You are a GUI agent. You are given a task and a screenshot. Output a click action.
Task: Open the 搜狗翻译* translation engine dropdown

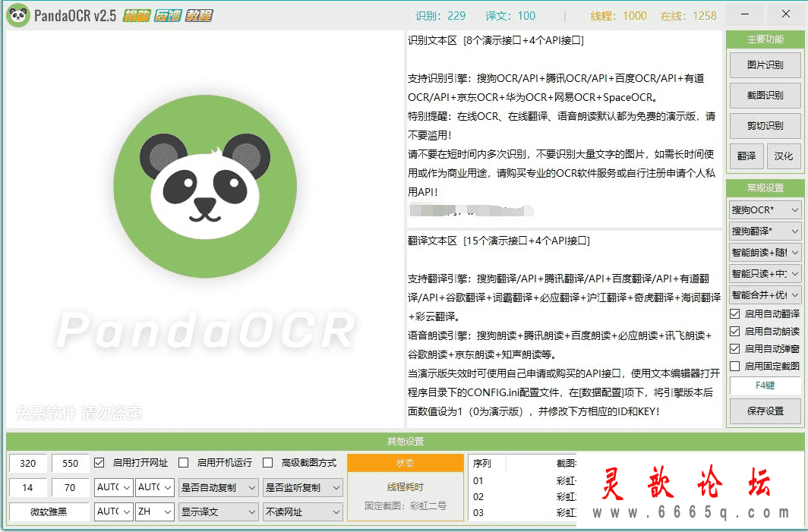765,231
